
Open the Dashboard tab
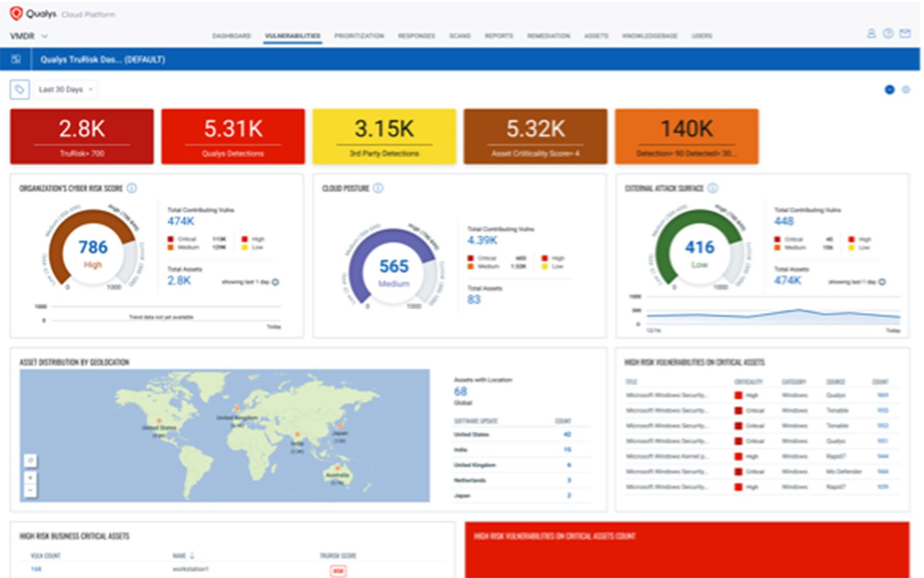[x=231, y=36]
